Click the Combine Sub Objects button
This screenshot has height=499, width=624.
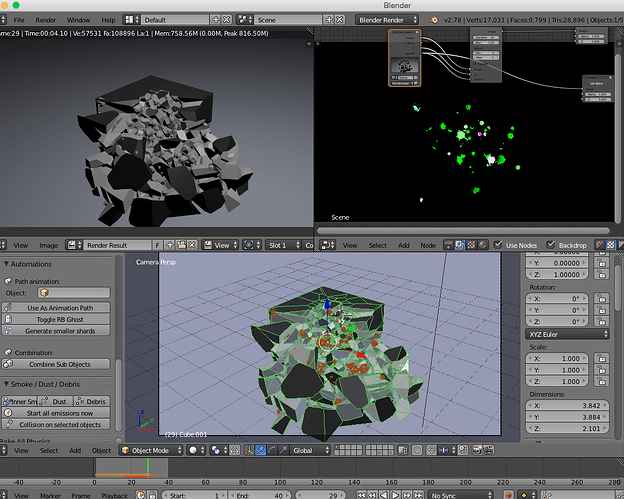click(x=56, y=364)
